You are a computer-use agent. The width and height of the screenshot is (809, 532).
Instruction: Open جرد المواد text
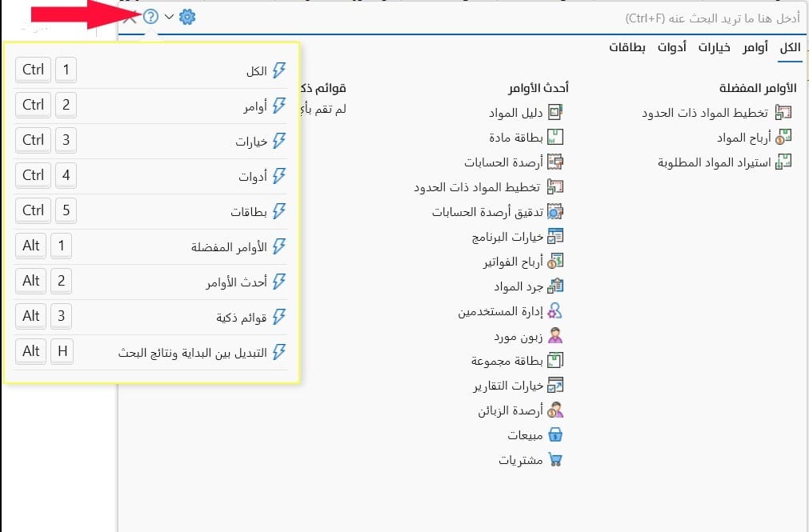point(519,286)
